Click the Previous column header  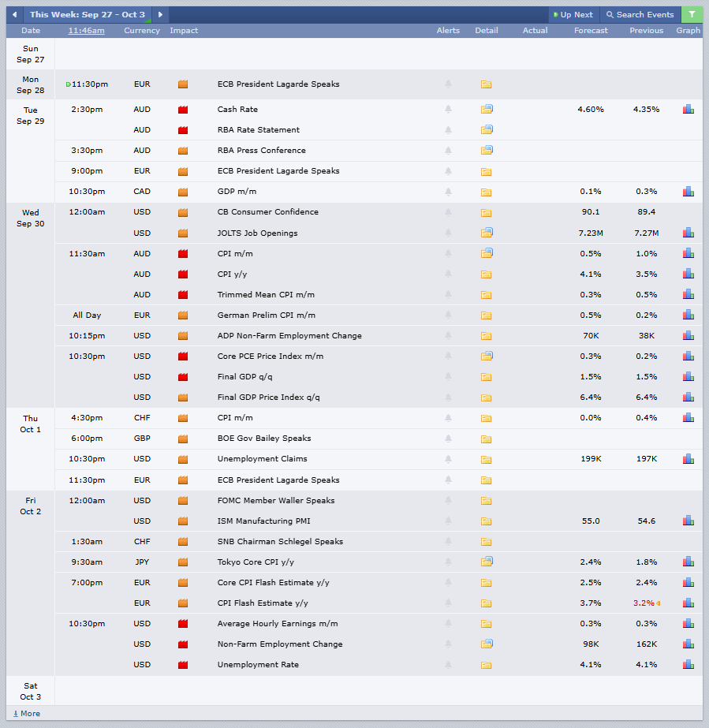tap(647, 31)
